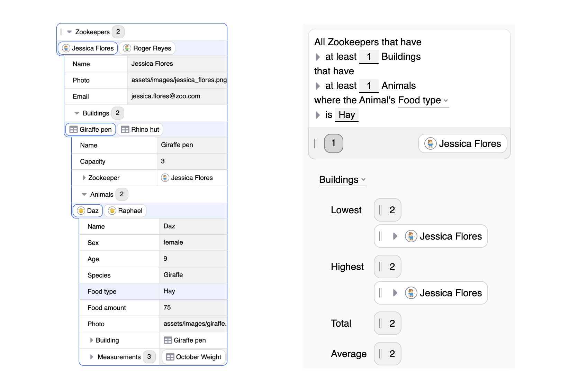This screenshot has height=392, width=569.
Task: Expand the Measurements row
Action: click(92, 357)
